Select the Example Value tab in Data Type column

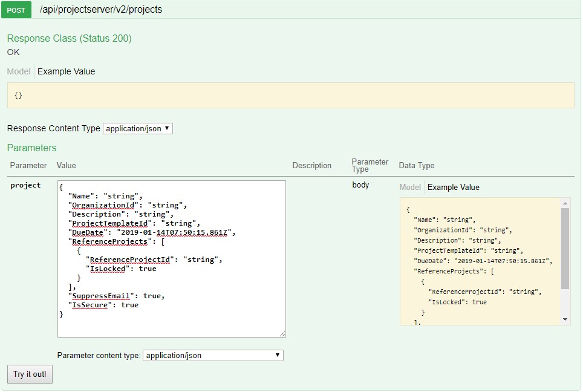pyautogui.click(x=453, y=187)
